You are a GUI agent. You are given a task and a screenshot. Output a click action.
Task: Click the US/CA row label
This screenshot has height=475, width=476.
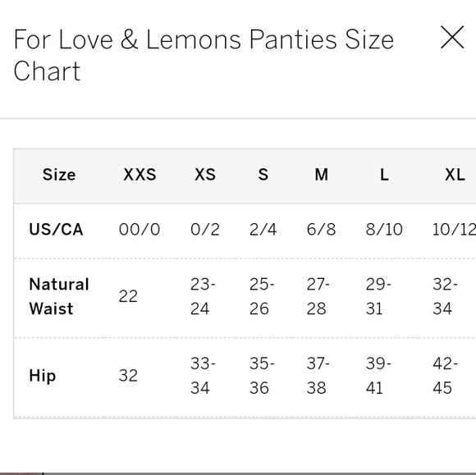(x=56, y=230)
